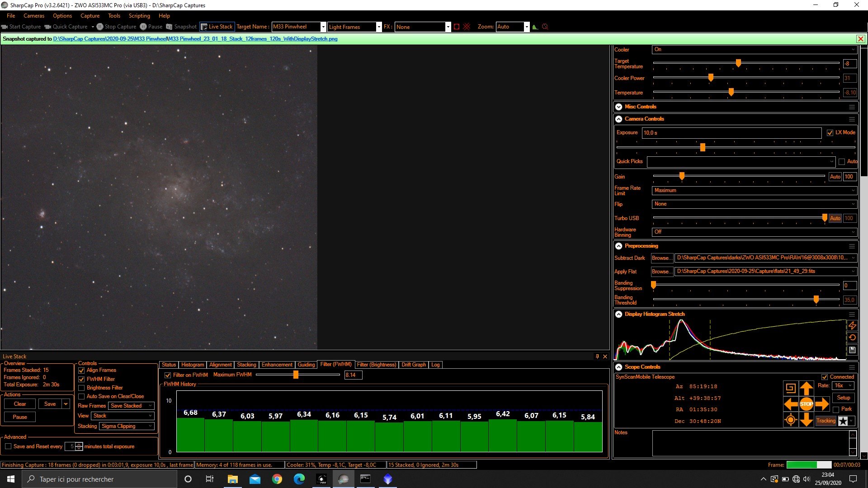Image resolution: width=868 pixels, height=488 pixels.
Task: Open the Rate 16x dropdown
Action: (x=843, y=386)
